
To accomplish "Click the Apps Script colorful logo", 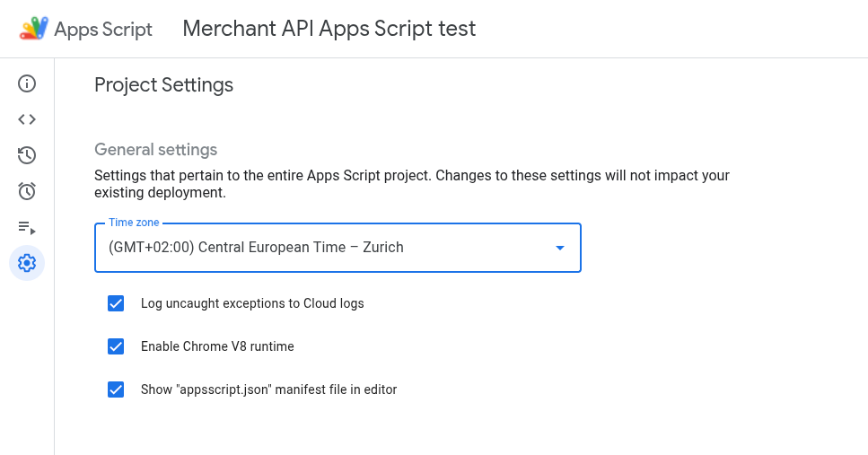I will 34,29.
